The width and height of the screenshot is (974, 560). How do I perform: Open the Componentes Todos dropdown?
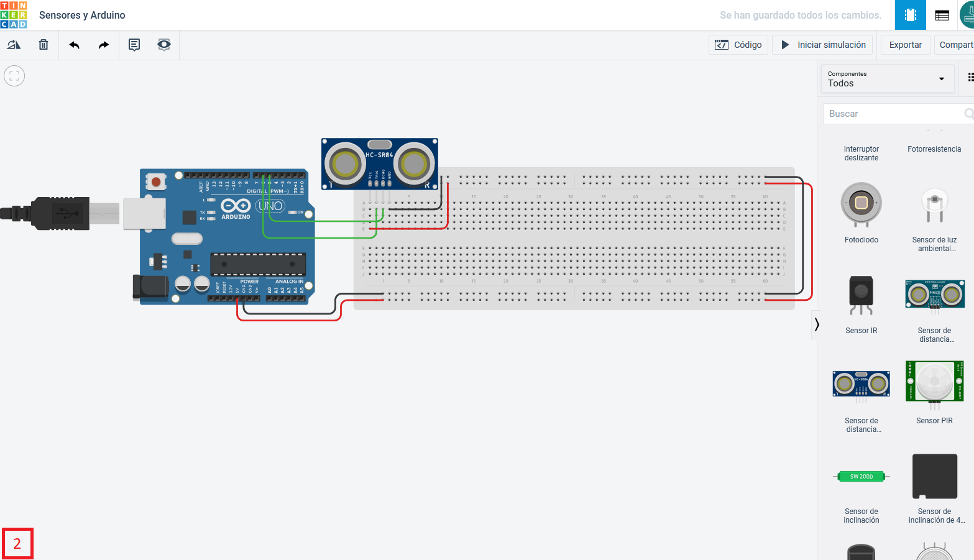[x=888, y=78]
